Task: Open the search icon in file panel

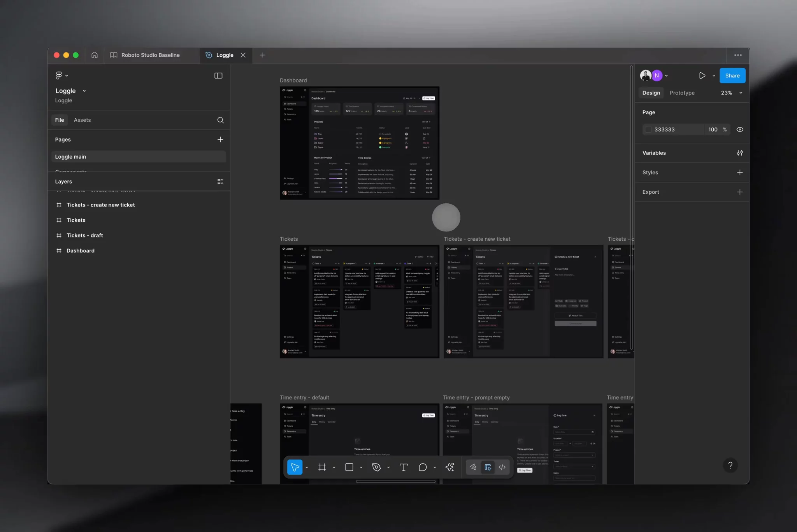Action: (220, 120)
